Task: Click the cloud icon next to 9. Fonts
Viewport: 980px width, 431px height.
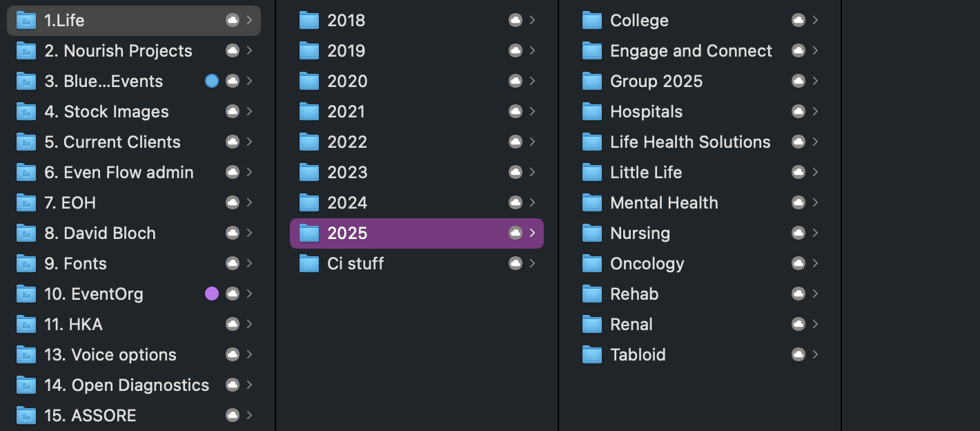Action: click(233, 264)
